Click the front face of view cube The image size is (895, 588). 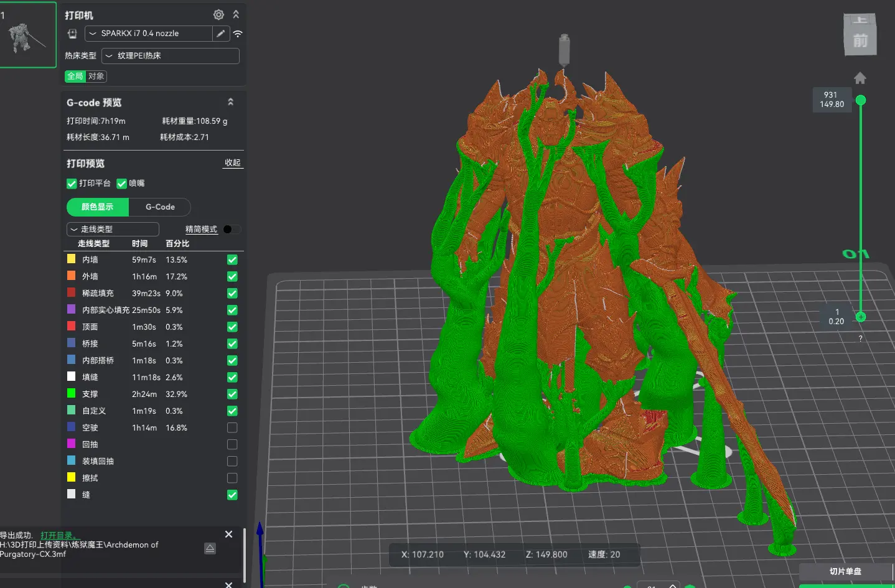point(860,41)
